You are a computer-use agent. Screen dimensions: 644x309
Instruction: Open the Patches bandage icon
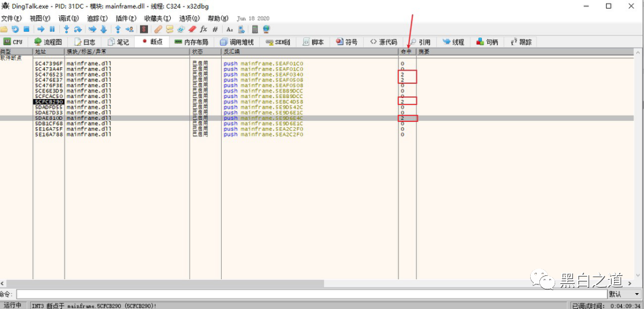158,29
